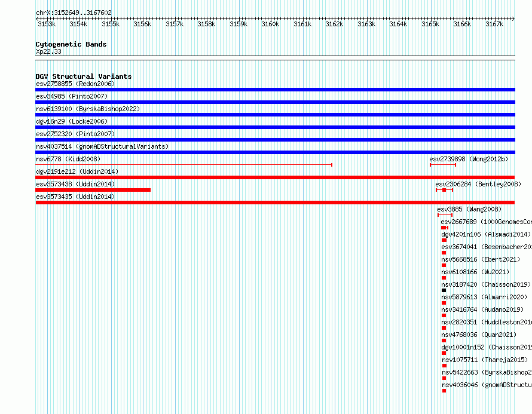
Task: Select the esv3885 (Wang2008) label
Action: point(469,209)
